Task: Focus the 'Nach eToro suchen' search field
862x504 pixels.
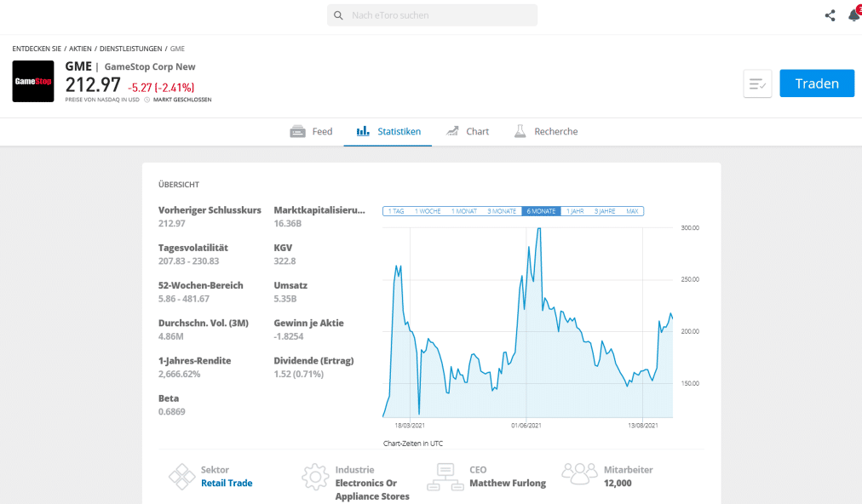Action: click(432, 15)
